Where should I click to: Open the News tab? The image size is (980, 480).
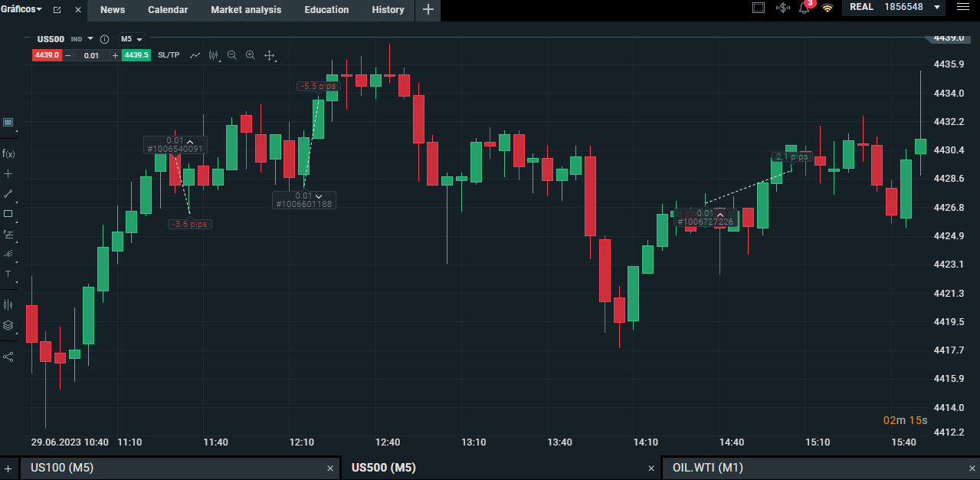[x=113, y=10]
